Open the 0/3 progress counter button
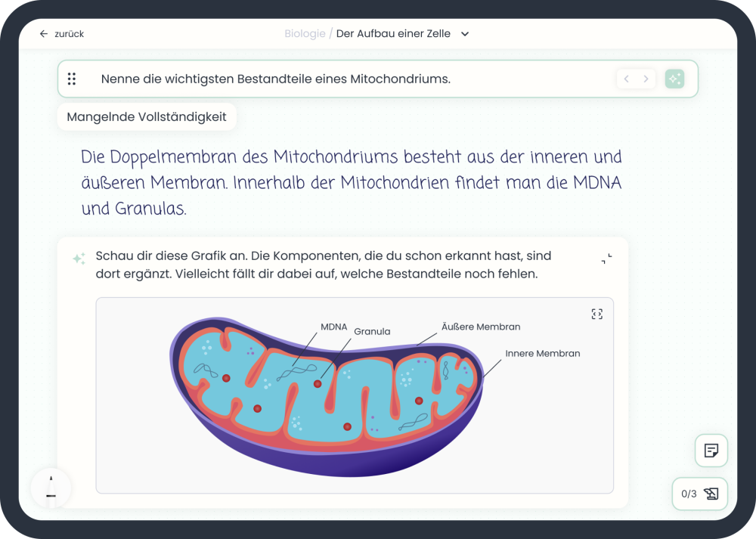This screenshot has height=539, width=756. (699, 494)
